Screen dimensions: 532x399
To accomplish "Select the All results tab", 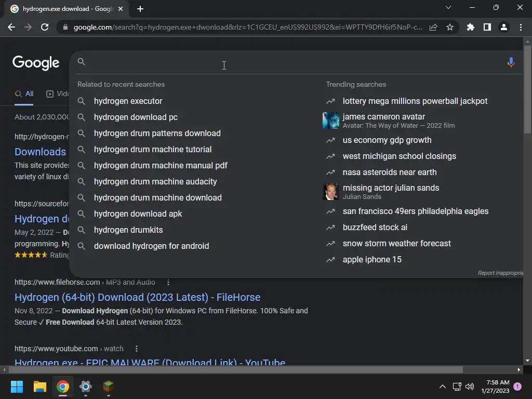I will (24, 94).
